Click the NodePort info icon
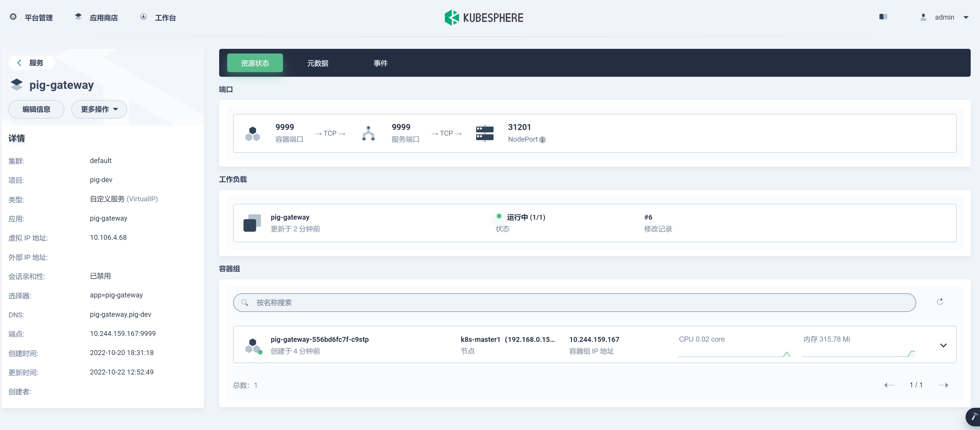The image size is (980, 430). click(x=542, y=140)
